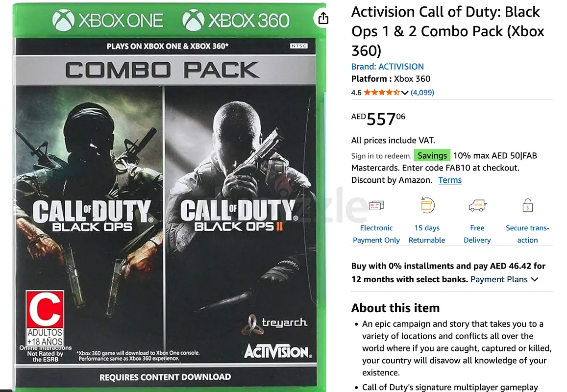The height and width of the screenshot is (392, 567).
Task: Click the share icon beside the product image
Action: point(323,19)
